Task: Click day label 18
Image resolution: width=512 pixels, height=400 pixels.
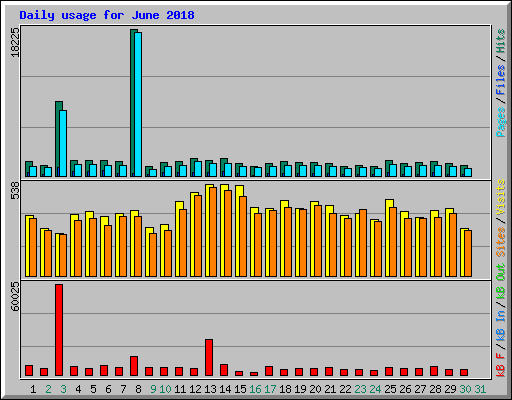Action: 285,389
